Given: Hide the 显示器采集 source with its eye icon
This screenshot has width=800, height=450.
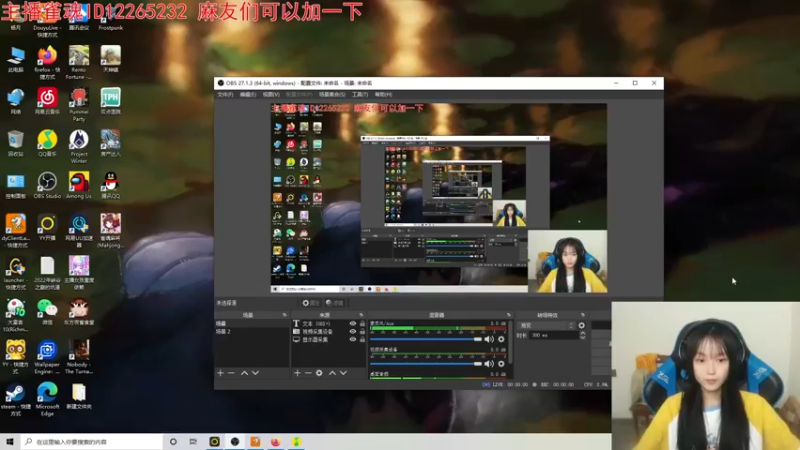Looking at the screenshot, I should pos(353,339).
